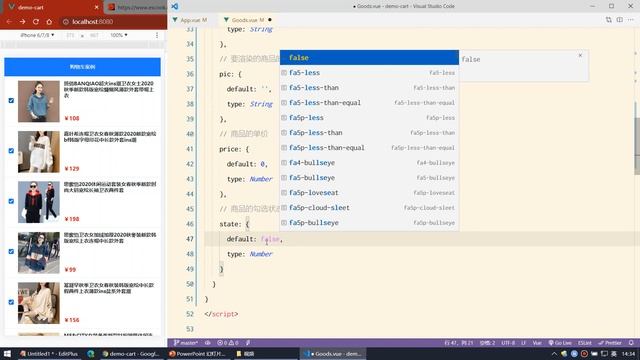
Task: Start the Go Live server
Action: click(x=560, y=343)
